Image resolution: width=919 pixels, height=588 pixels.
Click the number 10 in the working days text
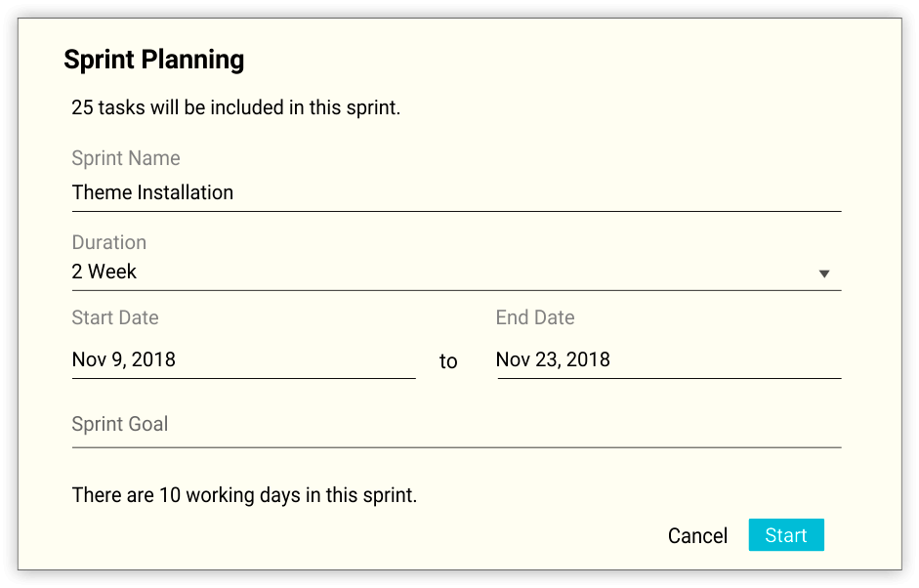[170, 495]
